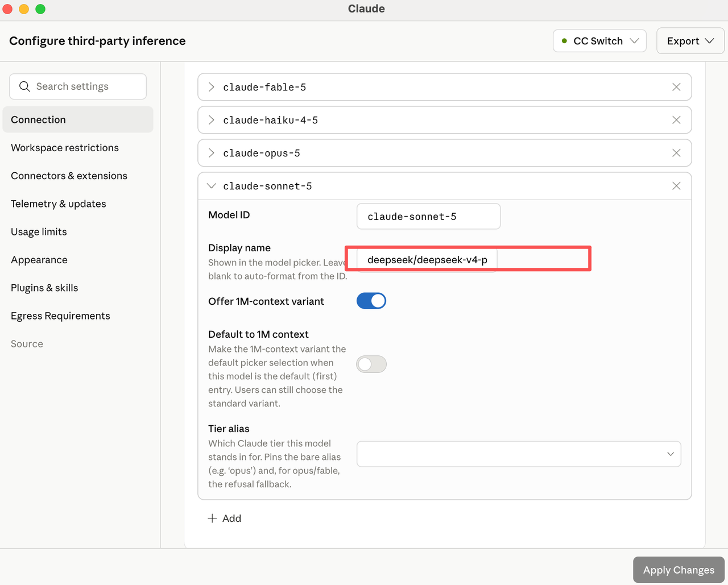Edit the Display name field

(427, 260)
